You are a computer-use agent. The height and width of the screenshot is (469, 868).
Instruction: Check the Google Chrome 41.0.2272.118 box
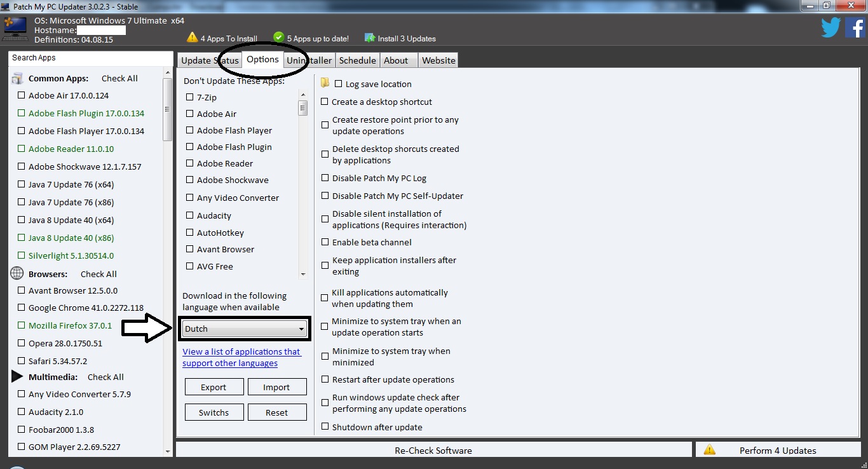22,308
